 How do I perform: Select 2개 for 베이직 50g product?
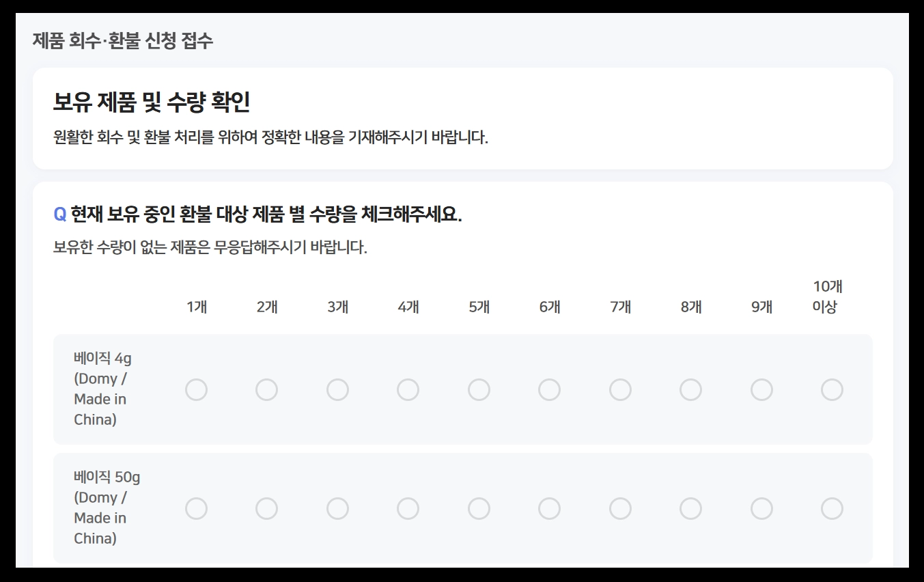(x=267, y=508)
